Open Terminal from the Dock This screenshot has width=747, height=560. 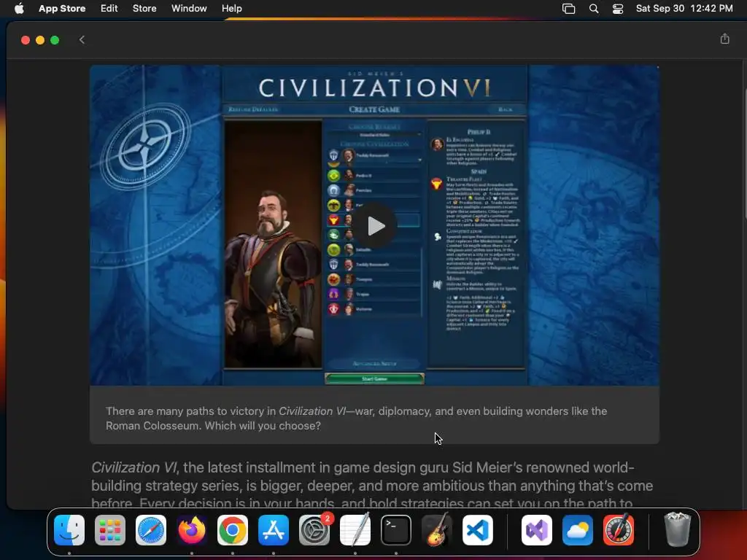click(x=396, y=529)
